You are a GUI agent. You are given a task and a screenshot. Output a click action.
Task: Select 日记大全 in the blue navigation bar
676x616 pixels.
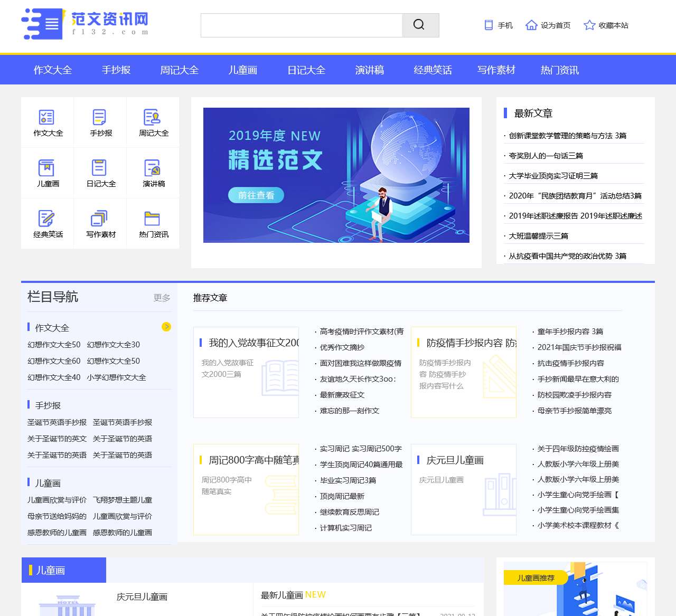(306, 70)
